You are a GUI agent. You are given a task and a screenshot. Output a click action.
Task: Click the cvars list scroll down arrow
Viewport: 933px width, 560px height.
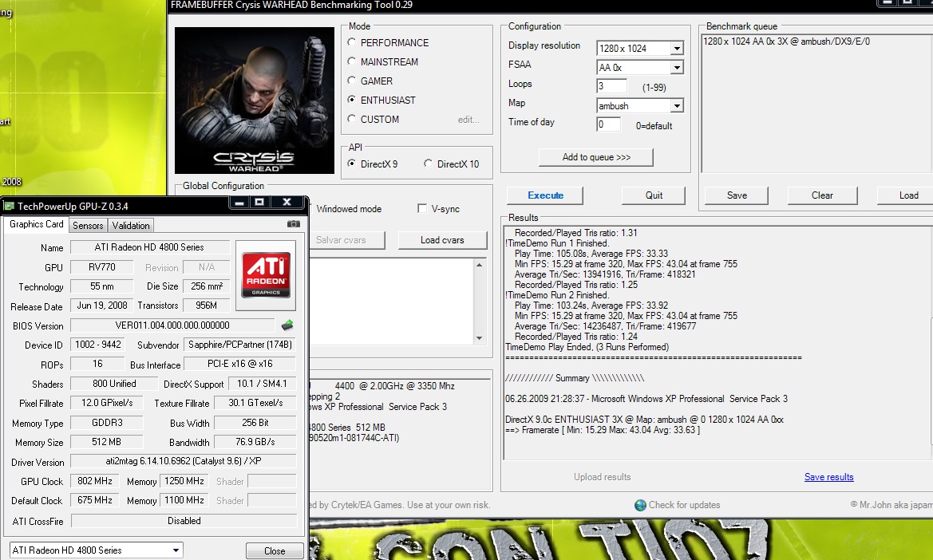point(479,338)
